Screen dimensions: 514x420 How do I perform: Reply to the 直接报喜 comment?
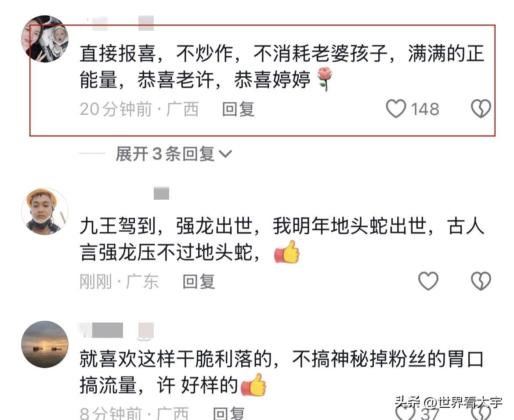click(238, 109)
